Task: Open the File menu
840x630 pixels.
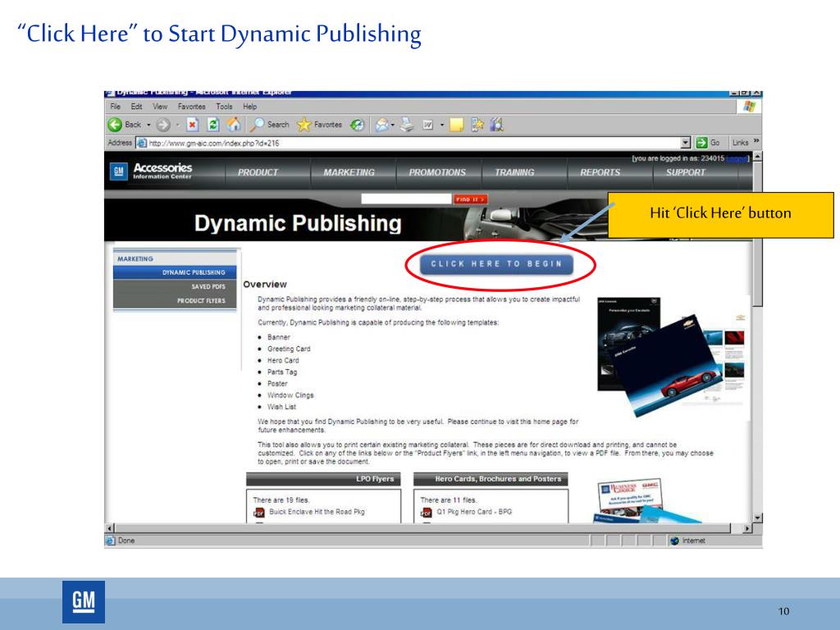Action: pyautogui.click(x=115, y=107)
